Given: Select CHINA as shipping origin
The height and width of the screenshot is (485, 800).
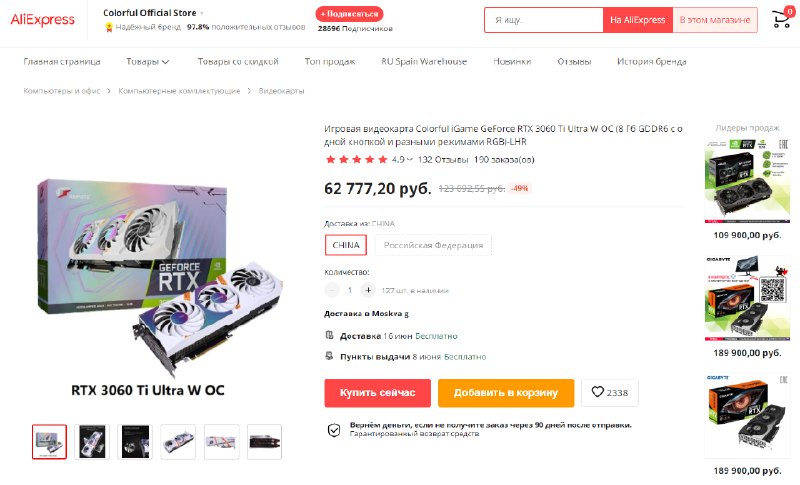Looking at the screenshot, I should click(346, 245).
